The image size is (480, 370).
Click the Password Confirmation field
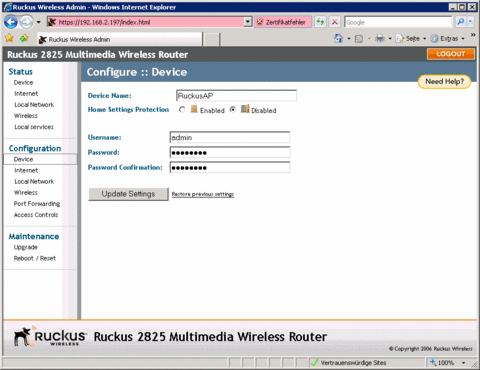(x=230, y=167)
